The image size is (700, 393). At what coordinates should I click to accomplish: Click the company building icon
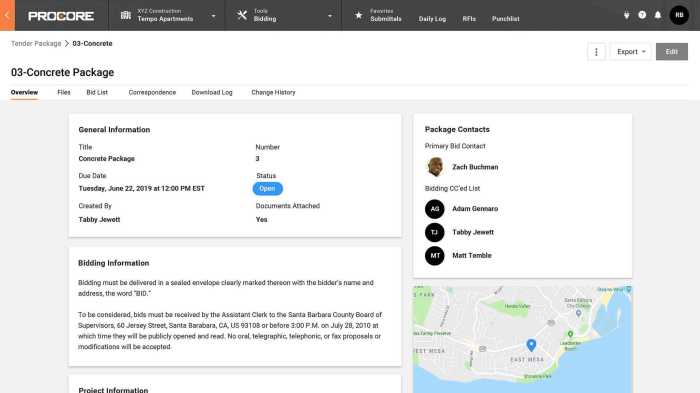click(126, 15)
